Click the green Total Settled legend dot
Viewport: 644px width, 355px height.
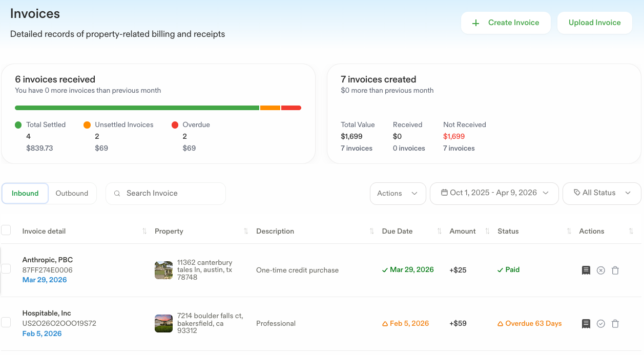pos(18,125)
